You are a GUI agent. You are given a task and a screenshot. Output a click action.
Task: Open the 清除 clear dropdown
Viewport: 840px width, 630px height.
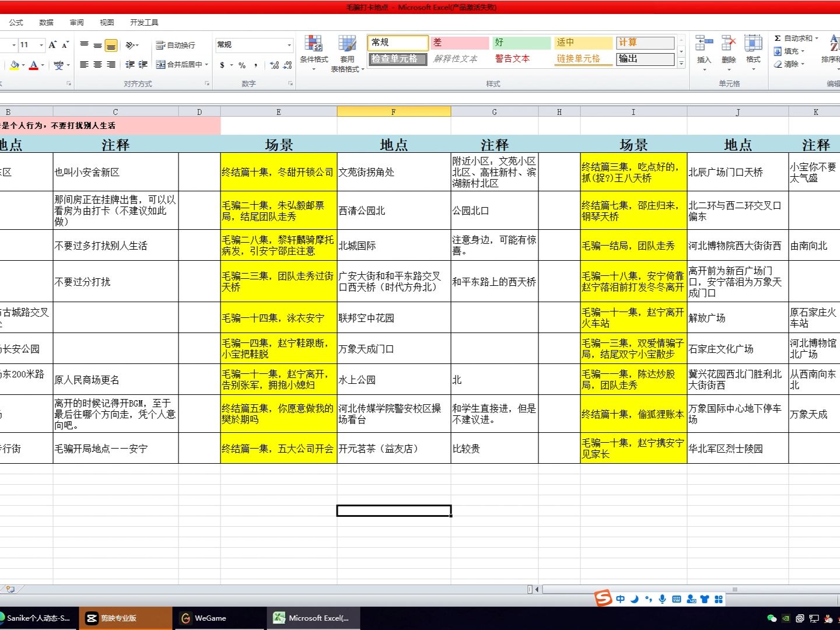coord(789,64)
